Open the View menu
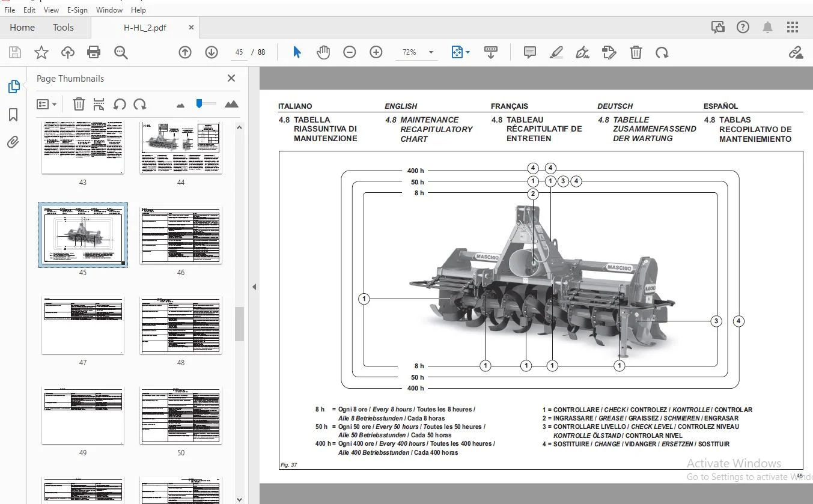 [x=52, y=10]
